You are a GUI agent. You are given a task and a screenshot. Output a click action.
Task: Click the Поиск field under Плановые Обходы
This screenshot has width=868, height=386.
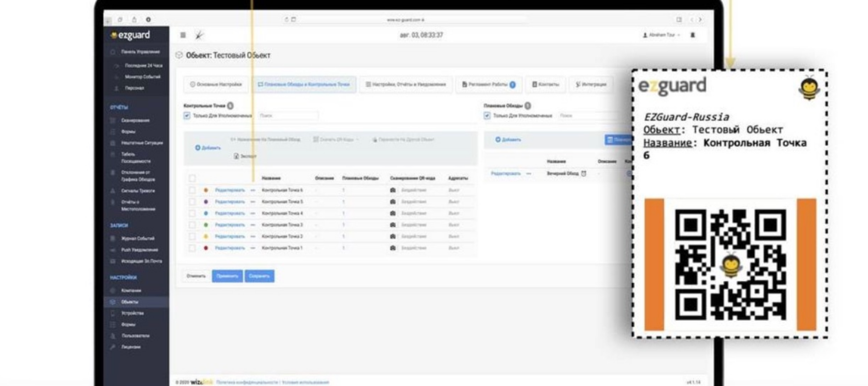pos(588,116)
